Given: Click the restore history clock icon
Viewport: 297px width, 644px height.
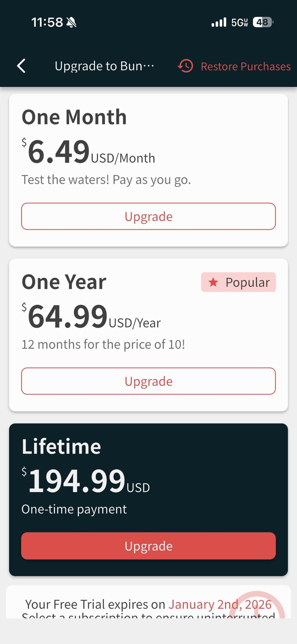Looking at the screenshot, I should (x=186, y=66).
